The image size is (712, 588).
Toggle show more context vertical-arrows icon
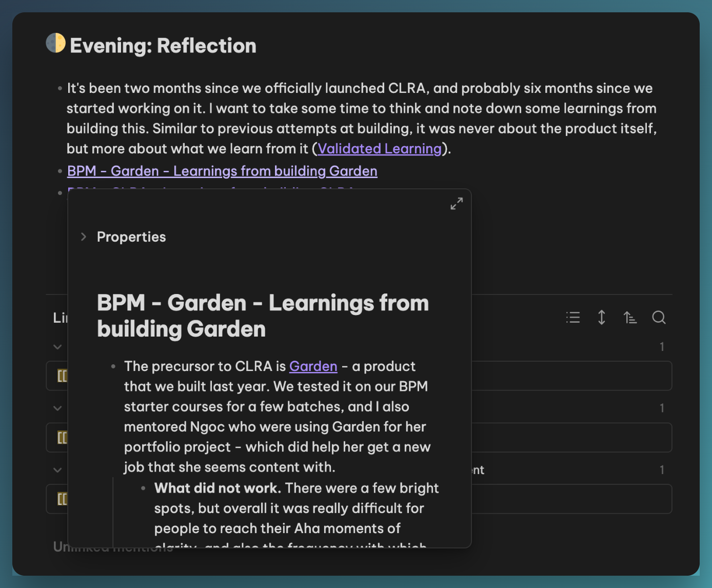(x=602, y=318)
